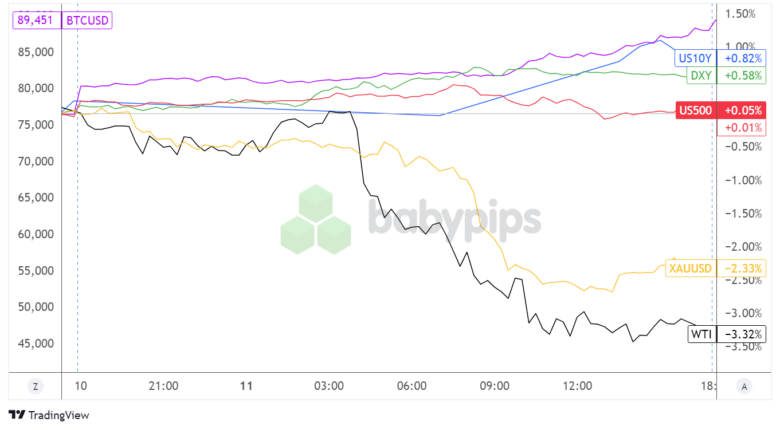Click the 03:00 time axis label

(329, 386)
